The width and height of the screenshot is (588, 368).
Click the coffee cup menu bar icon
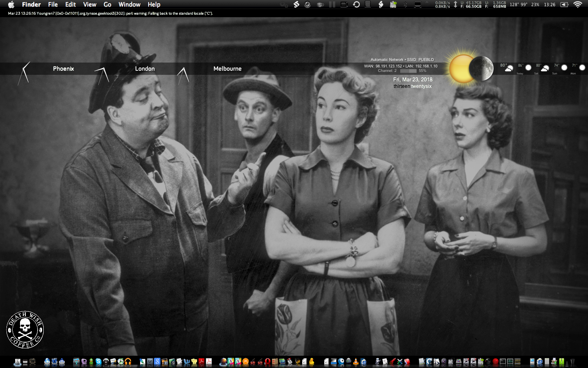pyautogui.click(x=321, y=4)
